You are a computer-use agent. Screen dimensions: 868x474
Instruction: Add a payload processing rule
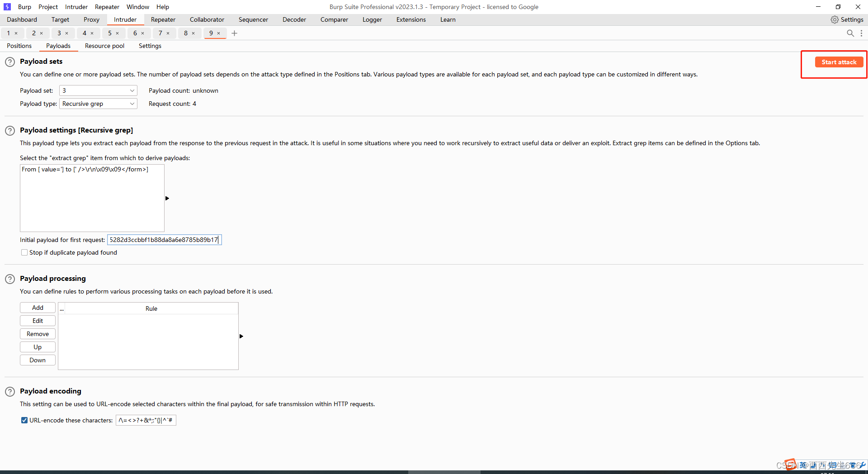(x=38, y=308)
